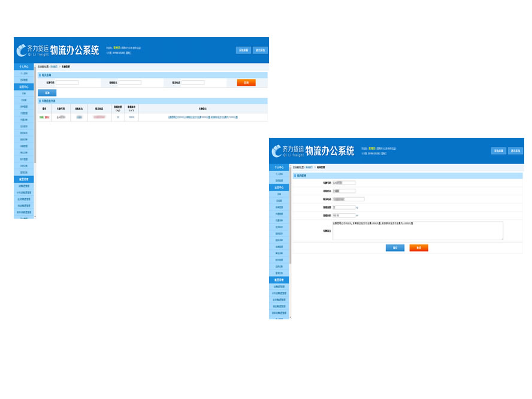This screenshot has height=399, width=532.
Task: Click the orange search button in the query bar
Action: pyautogui.click(x=246, y=83)
